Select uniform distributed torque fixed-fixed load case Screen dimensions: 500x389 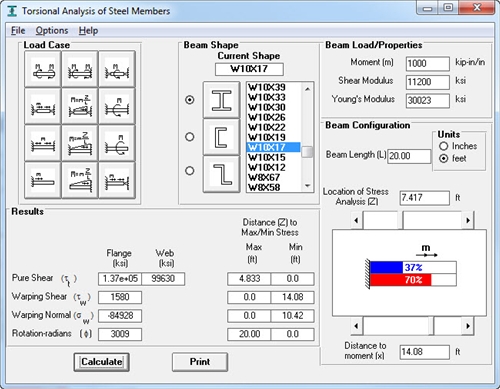pos(43,143)
